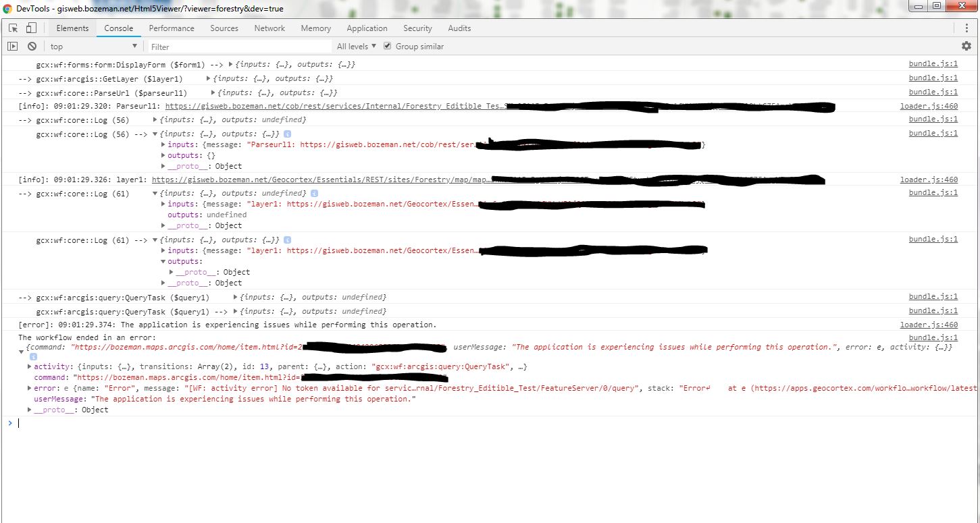Expand the error: e property

30,388
